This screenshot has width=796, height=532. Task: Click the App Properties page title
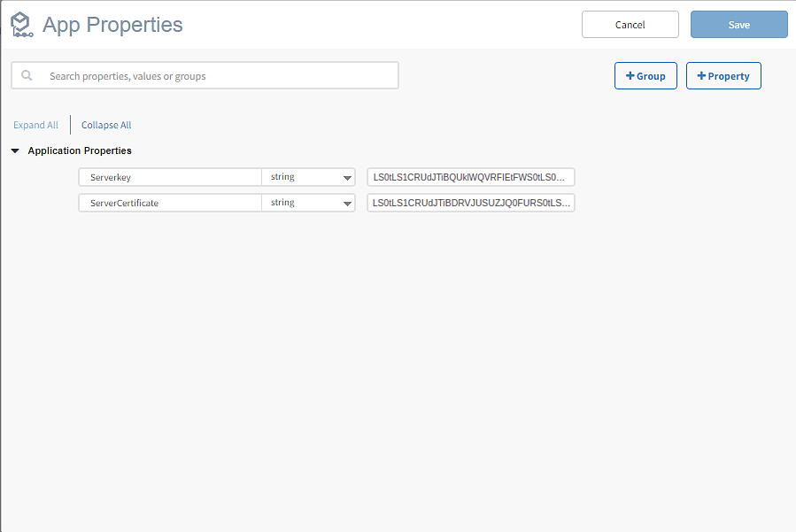point(112,25)
